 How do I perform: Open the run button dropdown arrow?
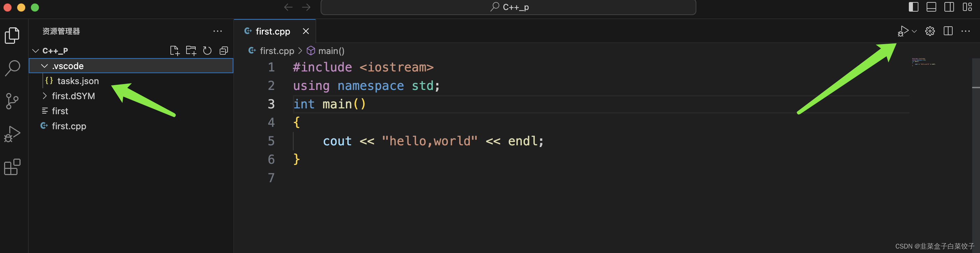pyautogui.click(x=914, y=31)
